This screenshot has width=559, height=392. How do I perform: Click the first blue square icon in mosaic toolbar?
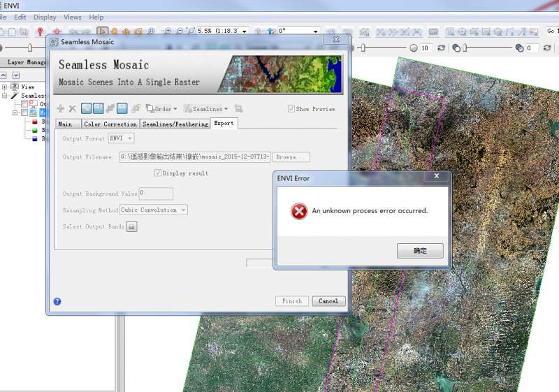coord(86,108)
